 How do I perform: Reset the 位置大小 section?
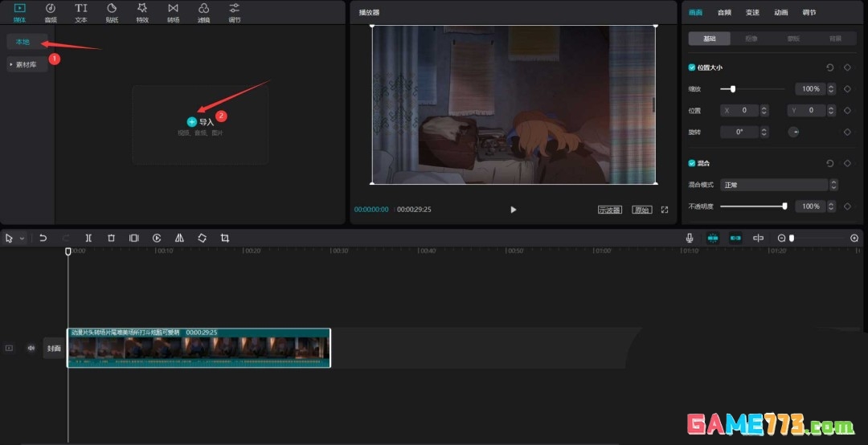(x=829, y=67)
